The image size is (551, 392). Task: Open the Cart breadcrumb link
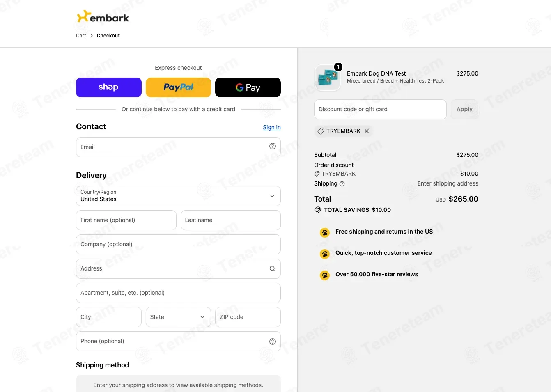coord(81,36)
